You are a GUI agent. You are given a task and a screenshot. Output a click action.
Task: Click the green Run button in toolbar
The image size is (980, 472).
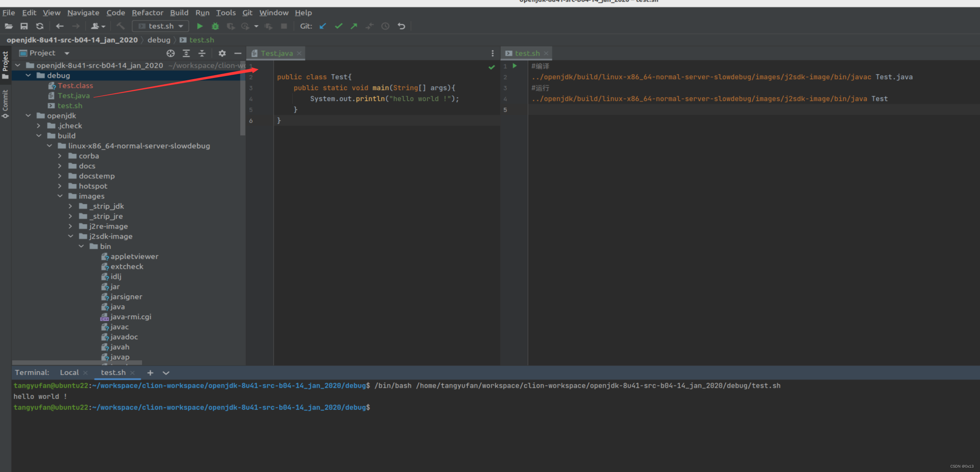pos(200,26)
